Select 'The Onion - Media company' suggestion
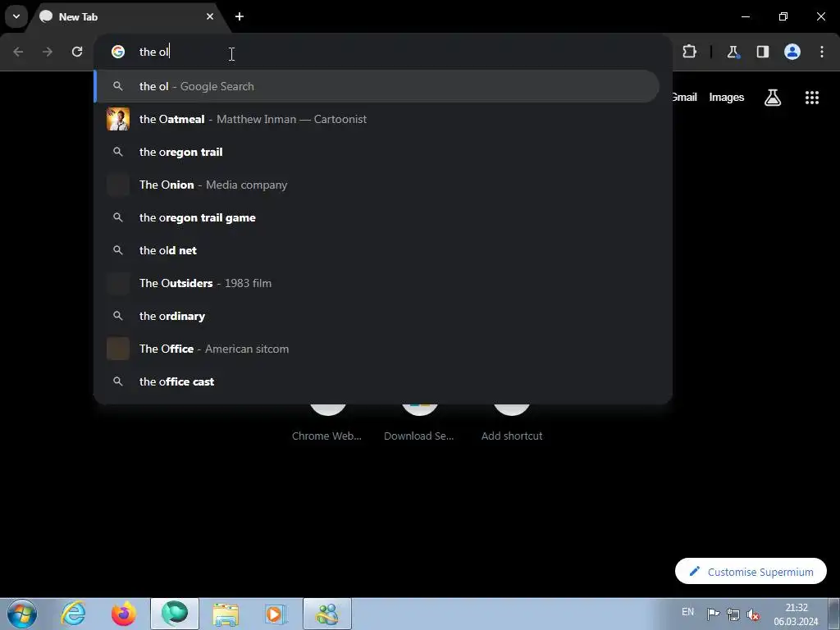Image resolution: width=840 pixels, height=630 pixels. coord(377,185)
